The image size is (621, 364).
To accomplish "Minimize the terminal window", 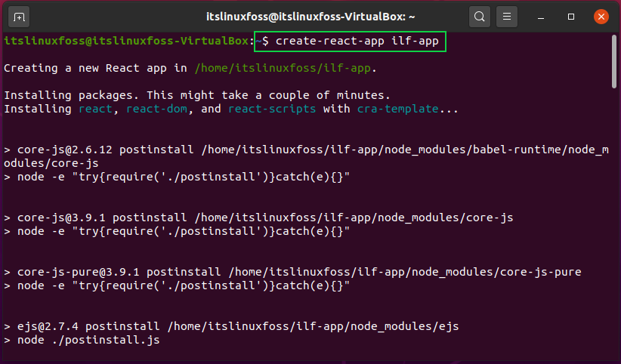I will [541, 17].
